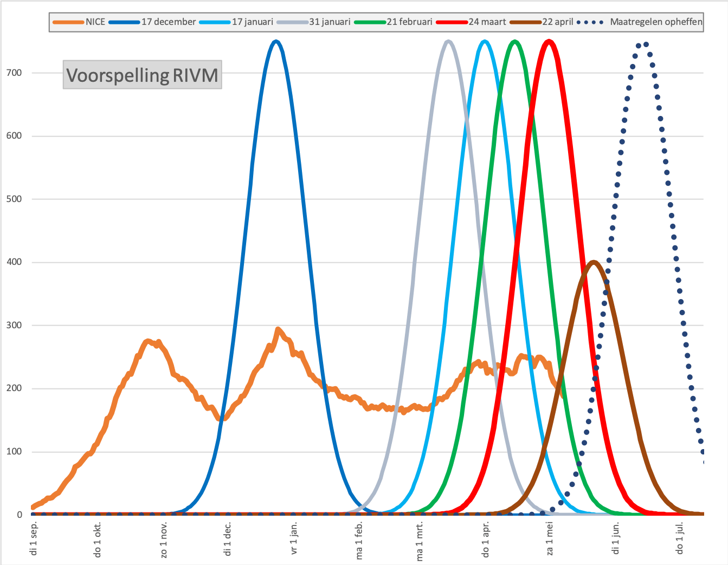Click the orange NICE legend line swatch
This screenshot has height=565, width=728.
(x=69, y=22)
